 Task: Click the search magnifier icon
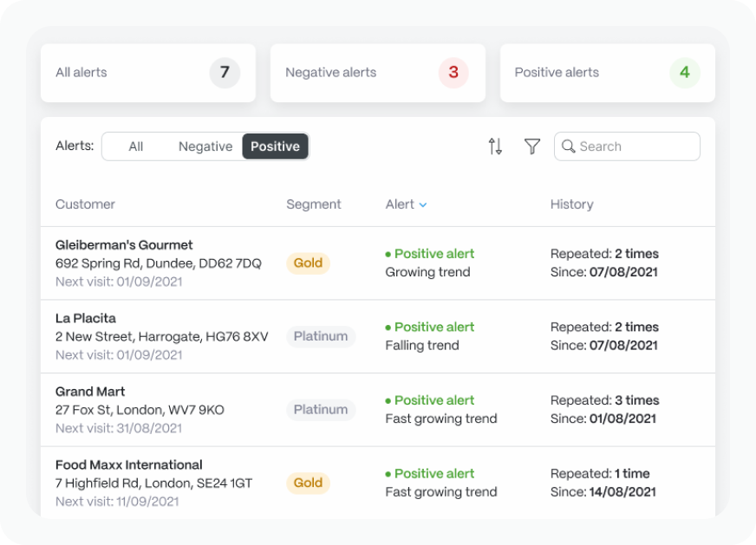pyautogui.click(x=569, y=146)
